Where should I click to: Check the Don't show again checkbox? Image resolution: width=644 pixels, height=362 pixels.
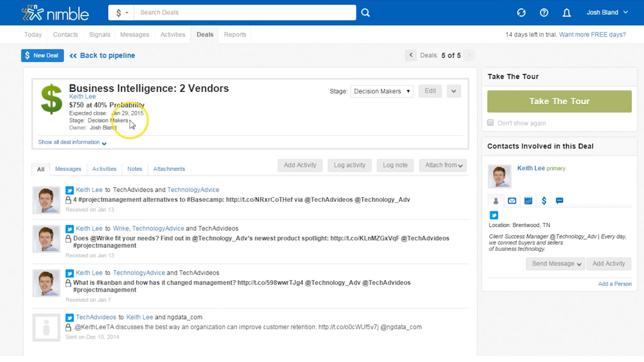pyautogui.click(x=490, y=123)
